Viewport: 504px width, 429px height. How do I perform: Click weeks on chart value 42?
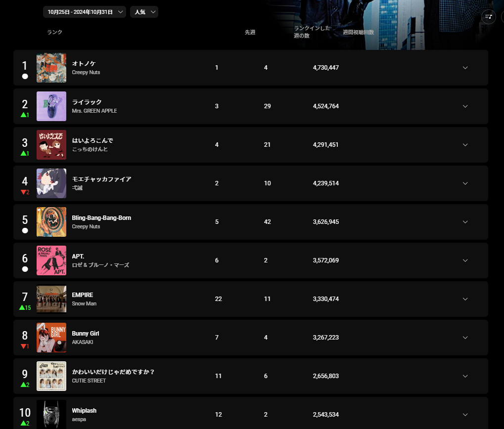click(268, 222)
